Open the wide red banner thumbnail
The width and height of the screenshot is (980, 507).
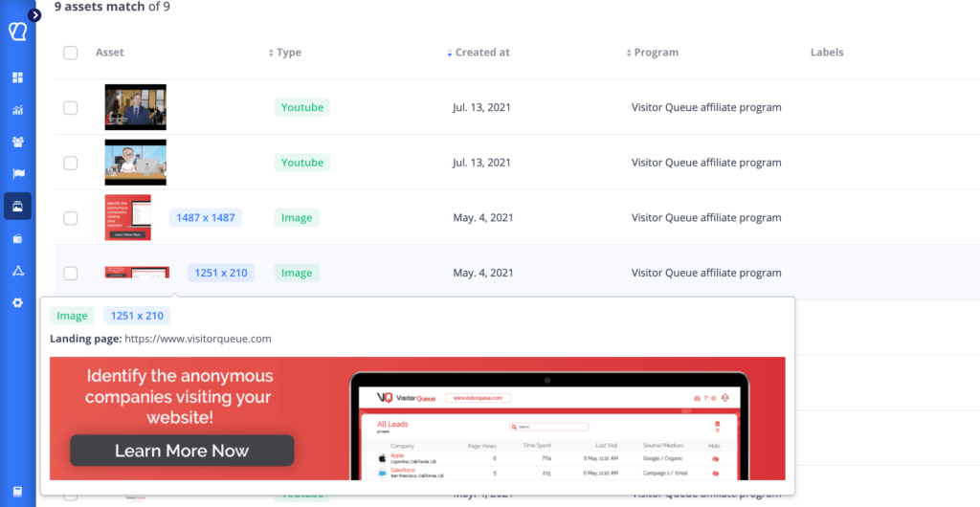137,273
